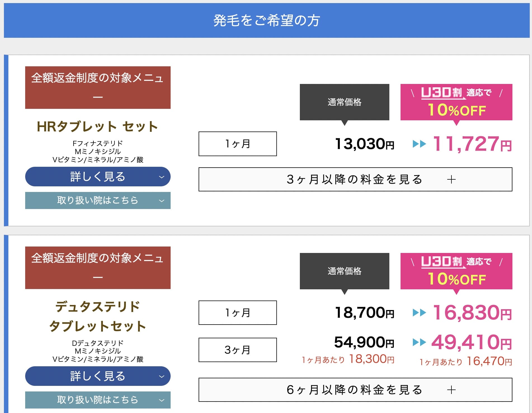Screen dimensions: 532x413
Task: Show HR tablet prices from 3 months
Action: tap(355, 179)
